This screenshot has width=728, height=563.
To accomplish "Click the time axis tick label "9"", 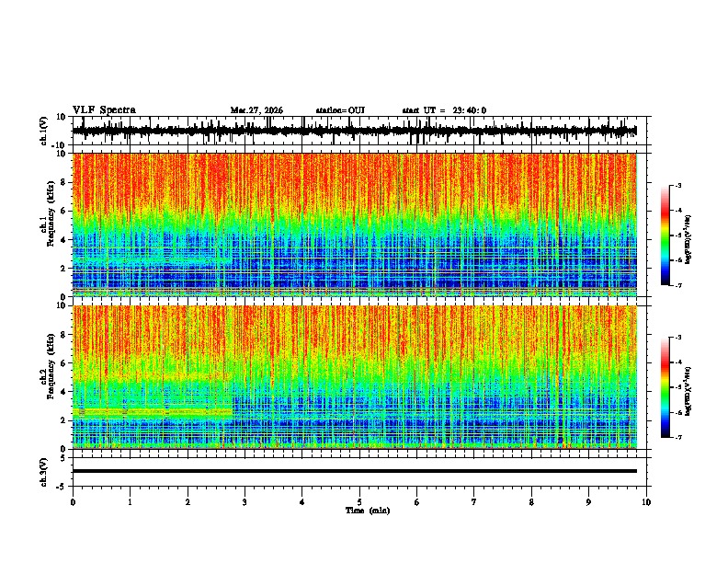I will point(588,502).
